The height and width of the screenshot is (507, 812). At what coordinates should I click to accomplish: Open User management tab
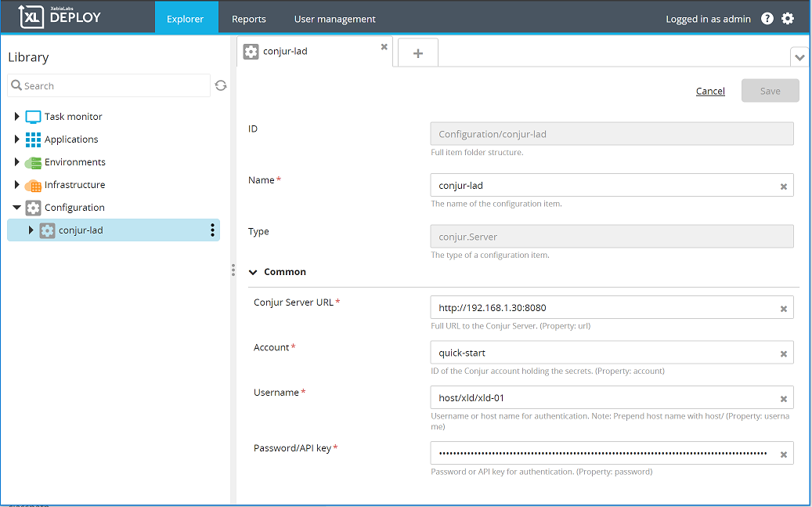pos(334,19)
